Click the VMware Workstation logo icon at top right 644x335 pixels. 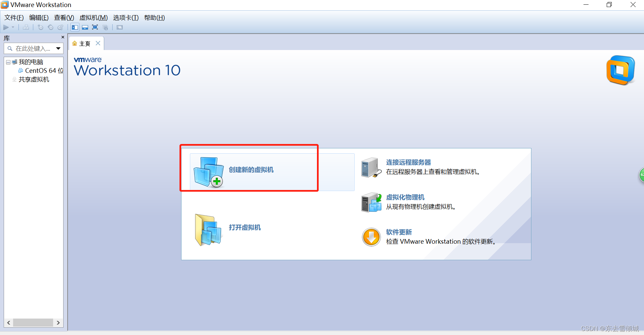pos(620,70)
